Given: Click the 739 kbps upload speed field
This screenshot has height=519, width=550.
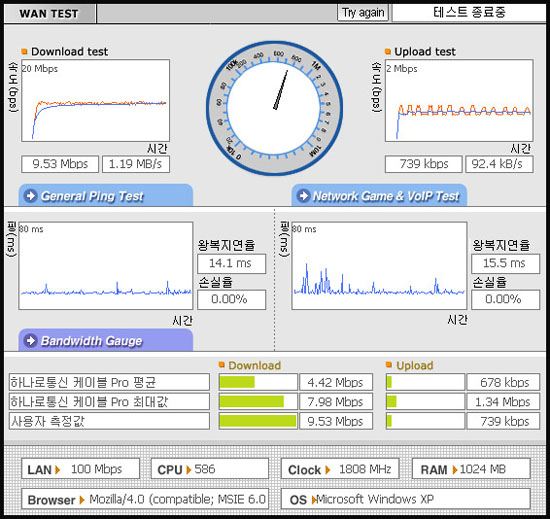Looking at the screenshot, I should coord(423,164).
